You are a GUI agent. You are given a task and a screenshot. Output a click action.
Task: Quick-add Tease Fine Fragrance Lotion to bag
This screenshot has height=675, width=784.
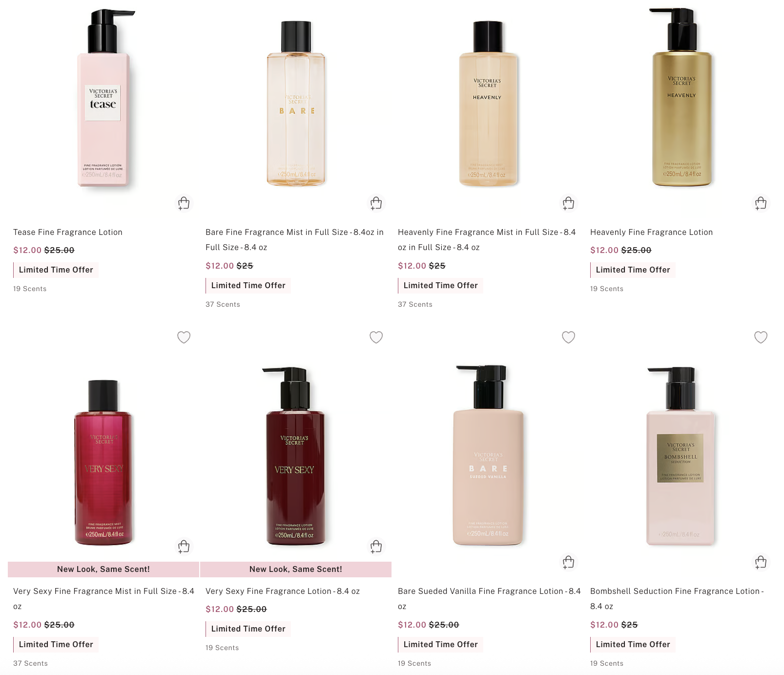click(184, 203)
